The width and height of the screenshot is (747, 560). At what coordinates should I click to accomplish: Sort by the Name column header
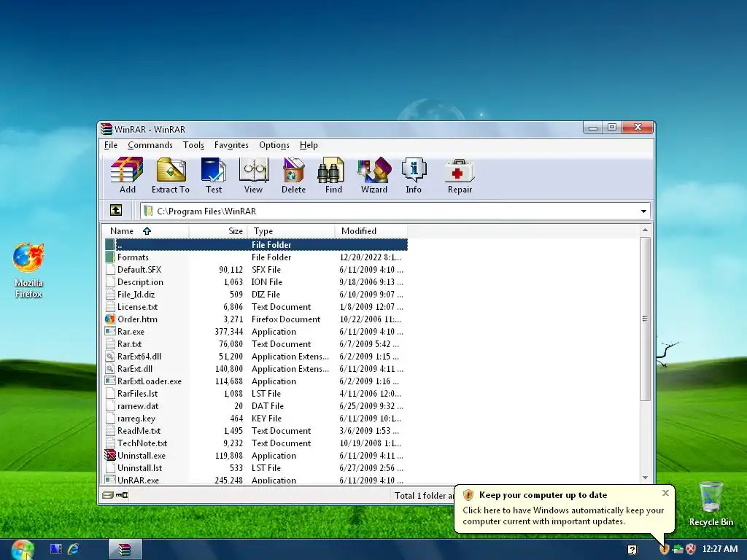pyautogui.click(x=145, y=231)
